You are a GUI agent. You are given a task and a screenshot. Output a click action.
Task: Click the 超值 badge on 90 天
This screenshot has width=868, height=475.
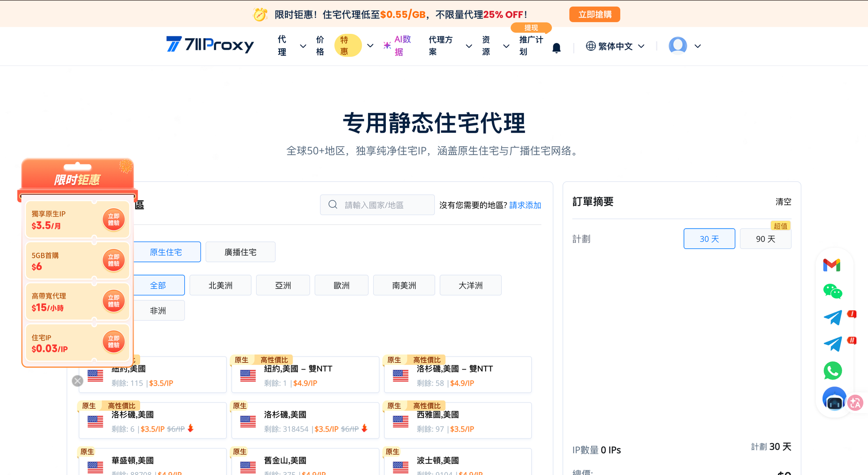(780, 226)
